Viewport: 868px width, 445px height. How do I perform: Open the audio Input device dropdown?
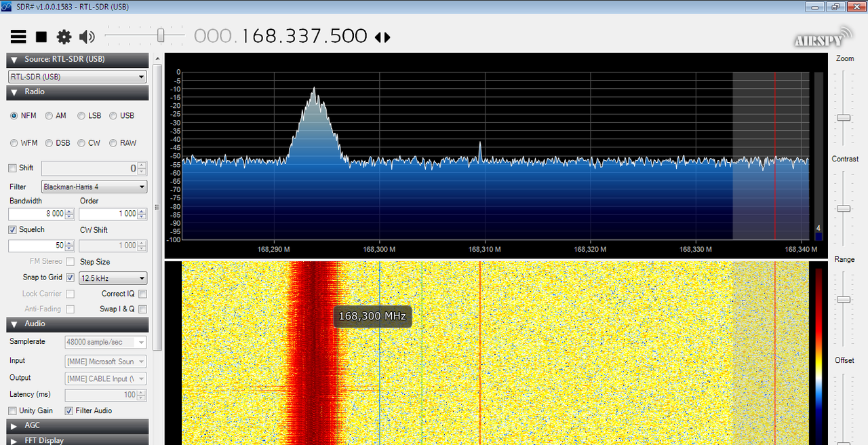106,362
